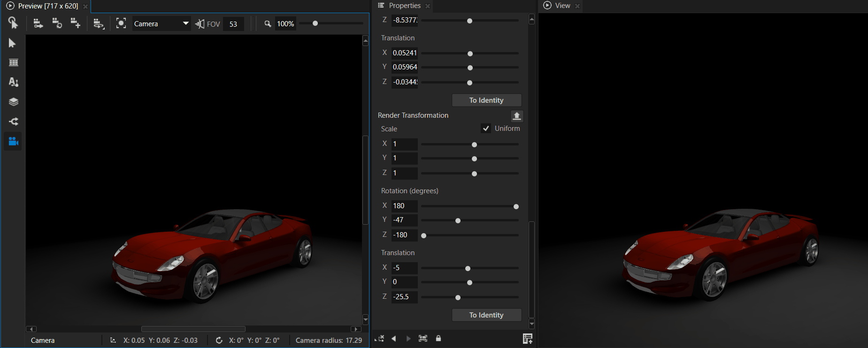Activate the blue camera tool in sidebar
868x348 pixels.
coord(13,141)
